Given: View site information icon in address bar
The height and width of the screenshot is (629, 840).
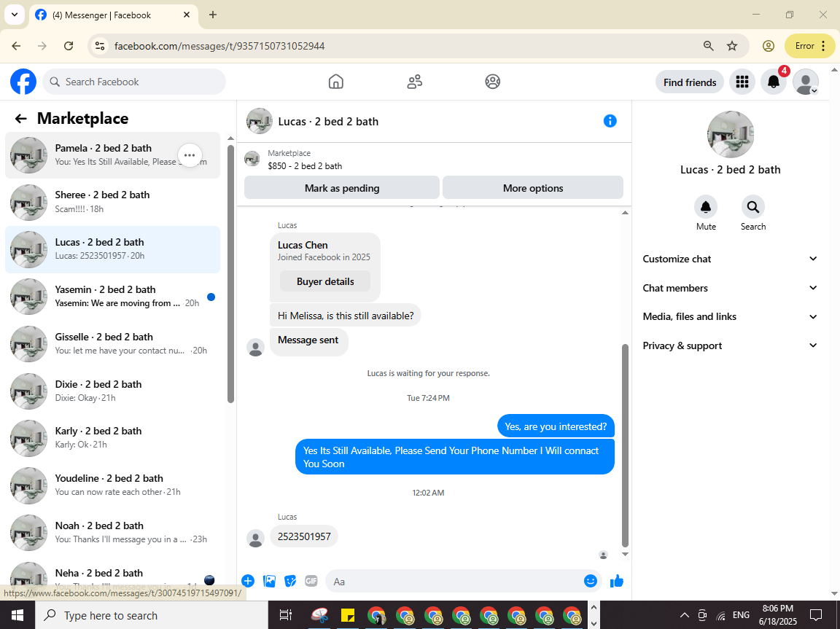Looking at the screenshot, I should (x=100, y=46).
